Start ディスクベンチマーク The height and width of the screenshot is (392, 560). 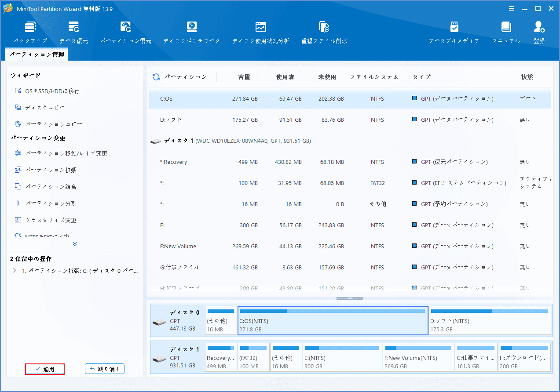click(191, 32)
